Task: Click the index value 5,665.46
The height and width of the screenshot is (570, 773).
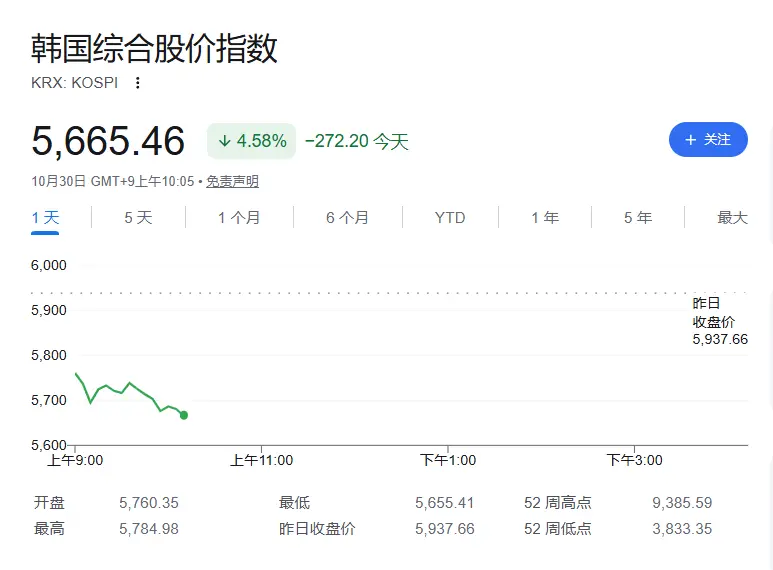Action: (108, 141)
